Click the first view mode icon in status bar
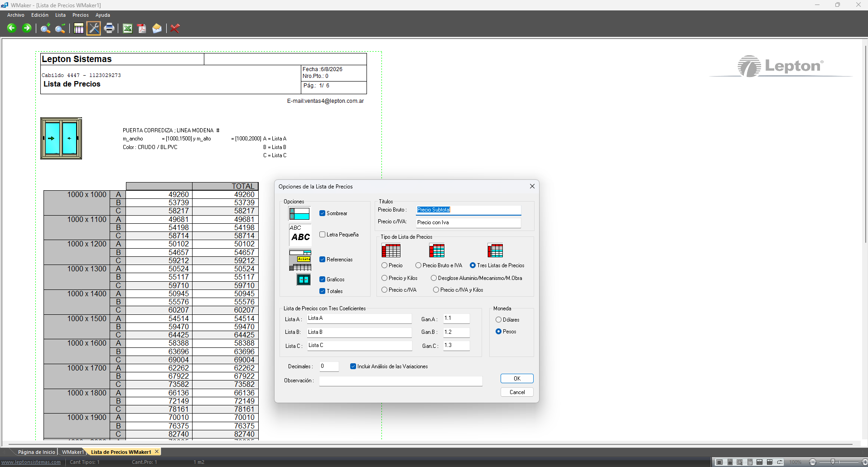868x467 pixels. [719, 462]
